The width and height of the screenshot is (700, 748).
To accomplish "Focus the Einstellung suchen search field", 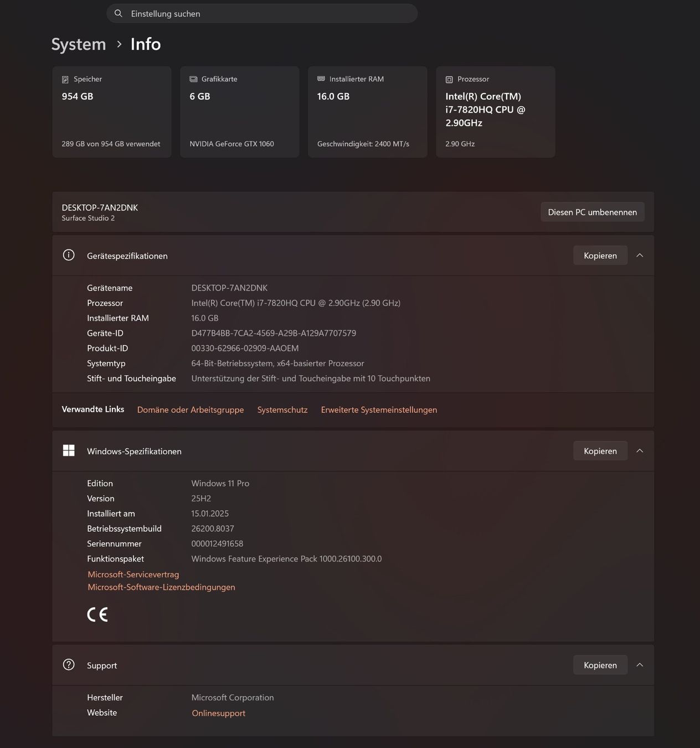I will 262,13.
